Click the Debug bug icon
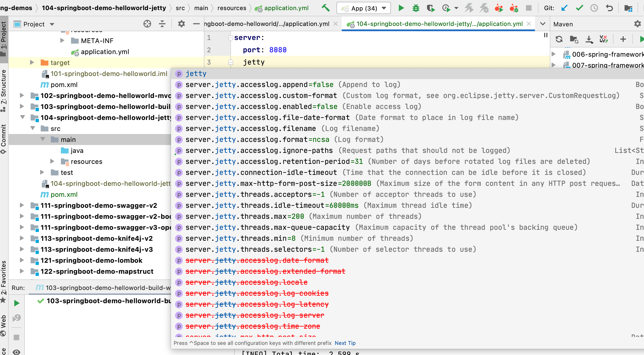The height and width of the screenshot is (355, 644). 416,8
